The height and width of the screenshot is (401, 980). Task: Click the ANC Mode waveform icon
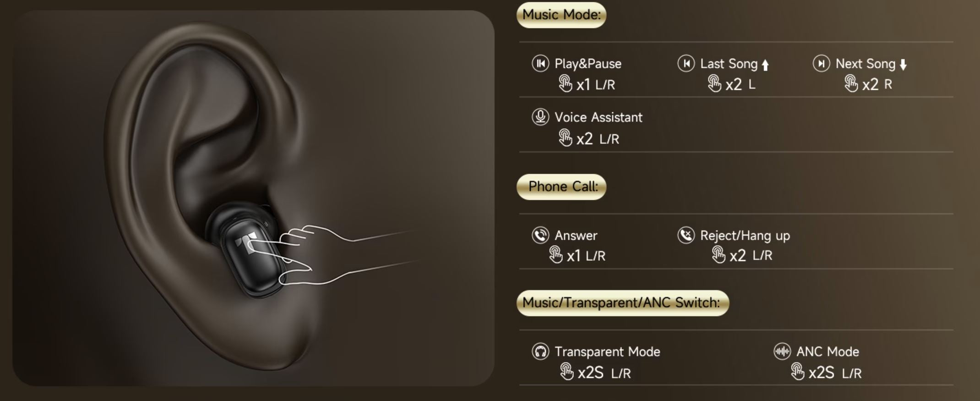click(782, 352)
